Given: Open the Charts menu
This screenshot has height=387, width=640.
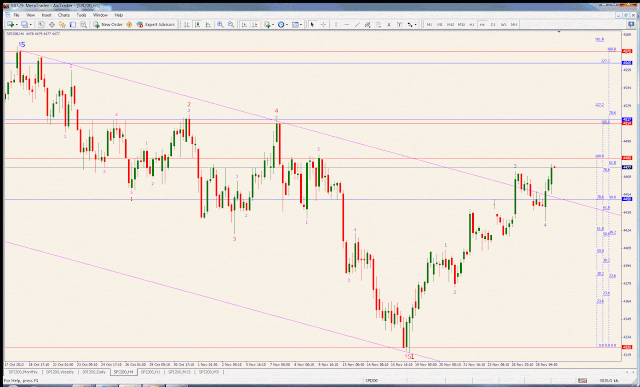Looking at the screenshot, I should 64,15.
